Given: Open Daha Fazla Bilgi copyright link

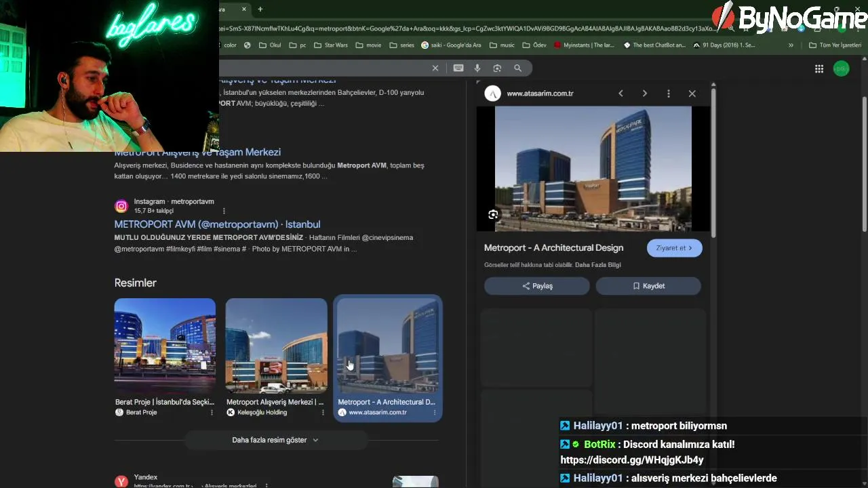Looking at the screenshot, I should [x=597, y=265].
